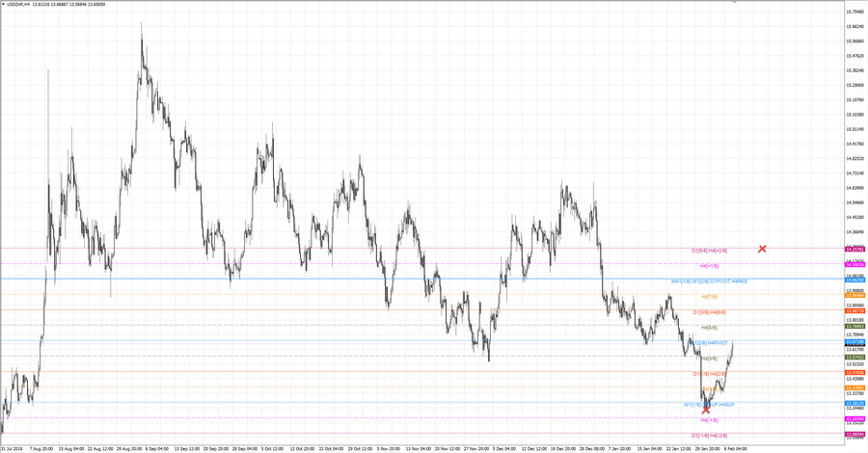Click the magenta 13.18359 price tag
Screen dimensions: 868x453
tap(855, 419)
